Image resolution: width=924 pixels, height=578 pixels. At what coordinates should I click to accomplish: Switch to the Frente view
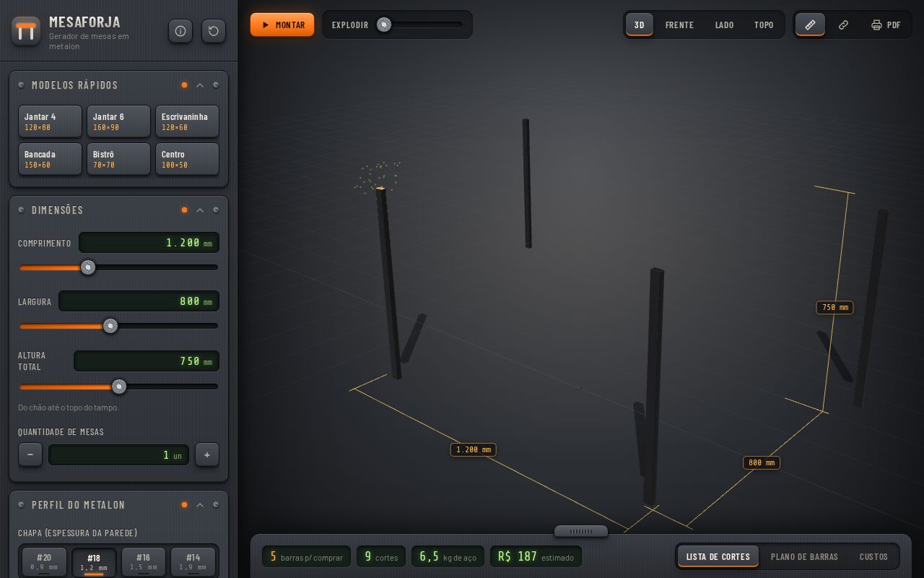pyautogui.click(x=679, y=25)
